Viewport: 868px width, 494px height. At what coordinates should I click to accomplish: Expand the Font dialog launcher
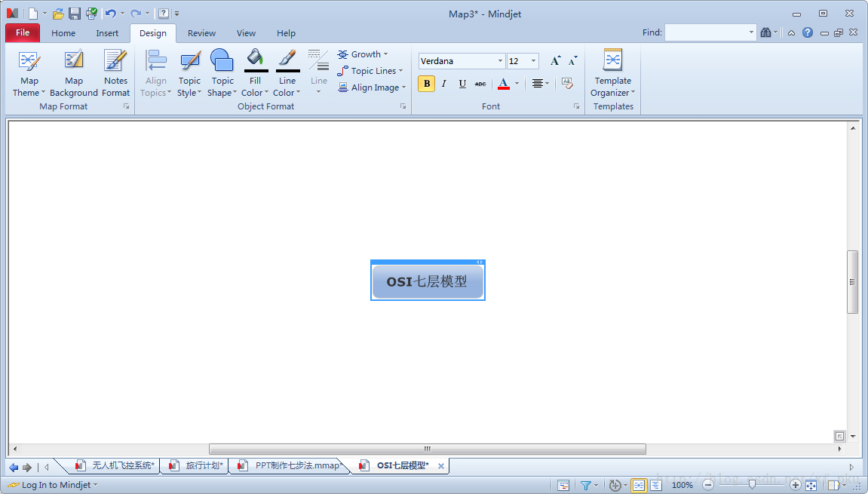pos(576,106)
